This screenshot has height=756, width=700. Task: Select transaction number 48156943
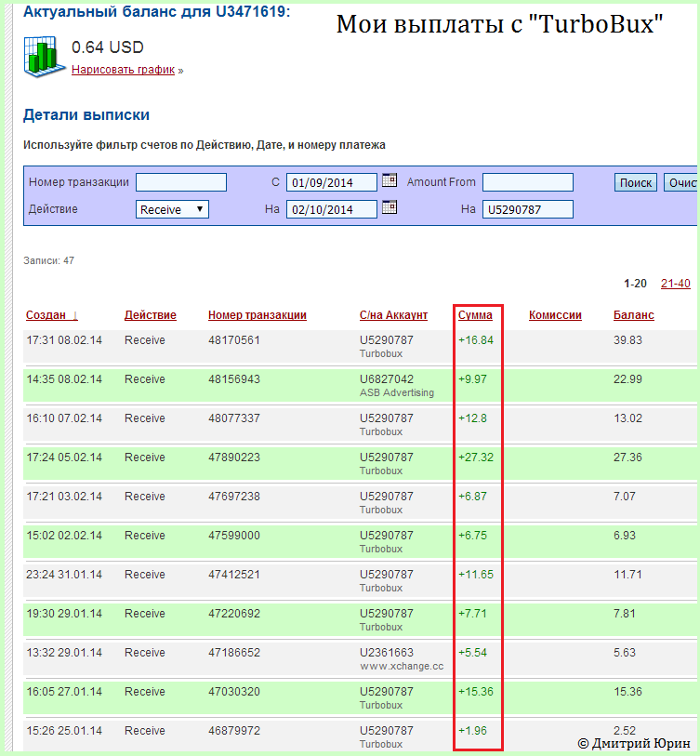coord(234,379)
